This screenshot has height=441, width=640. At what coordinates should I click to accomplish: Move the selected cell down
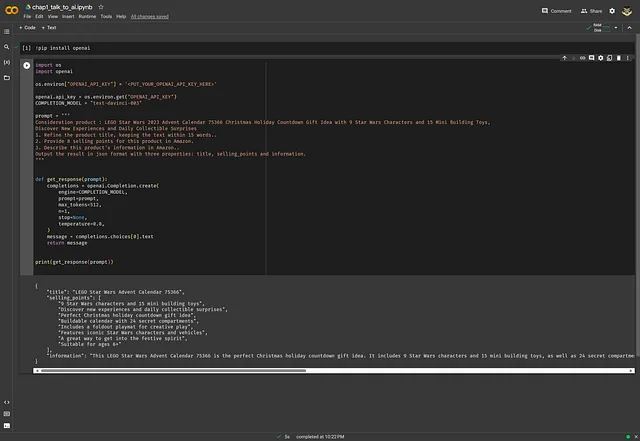573,58
